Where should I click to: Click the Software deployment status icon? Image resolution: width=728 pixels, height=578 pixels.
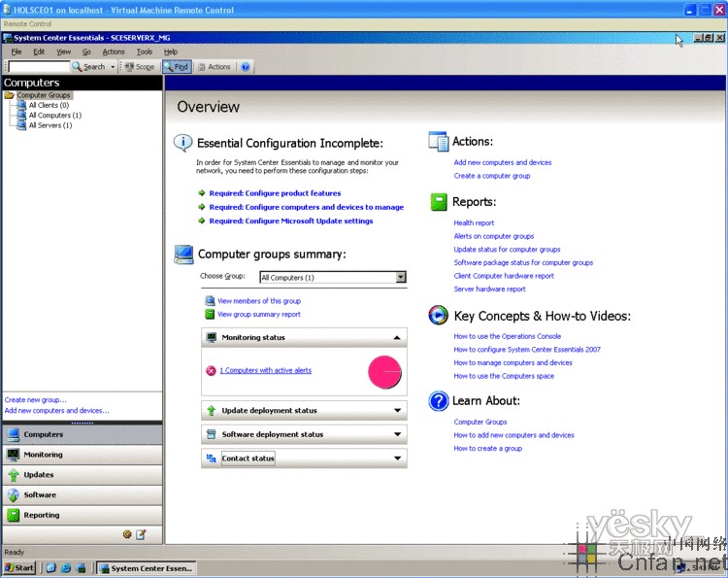click(212, 434)
